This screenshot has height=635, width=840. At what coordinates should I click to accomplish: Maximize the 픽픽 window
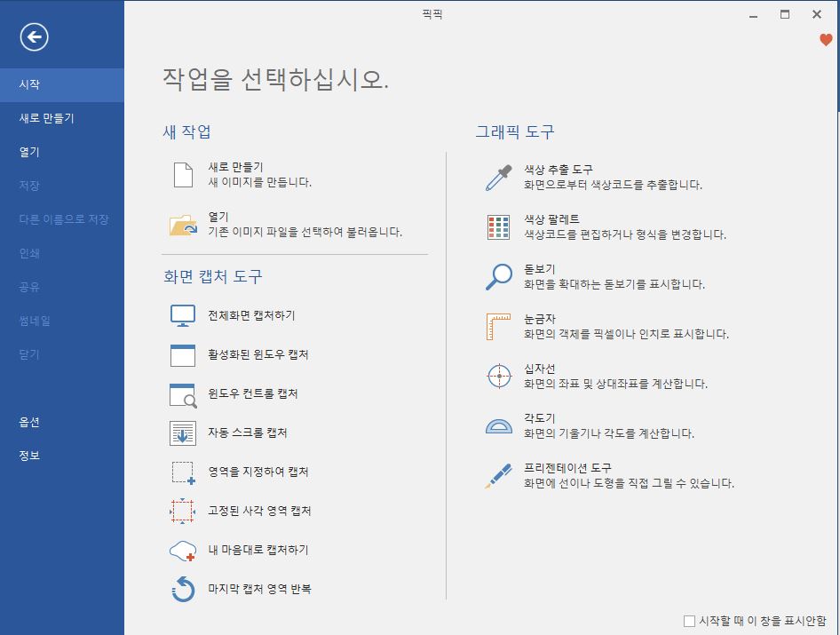coord(785,14)
